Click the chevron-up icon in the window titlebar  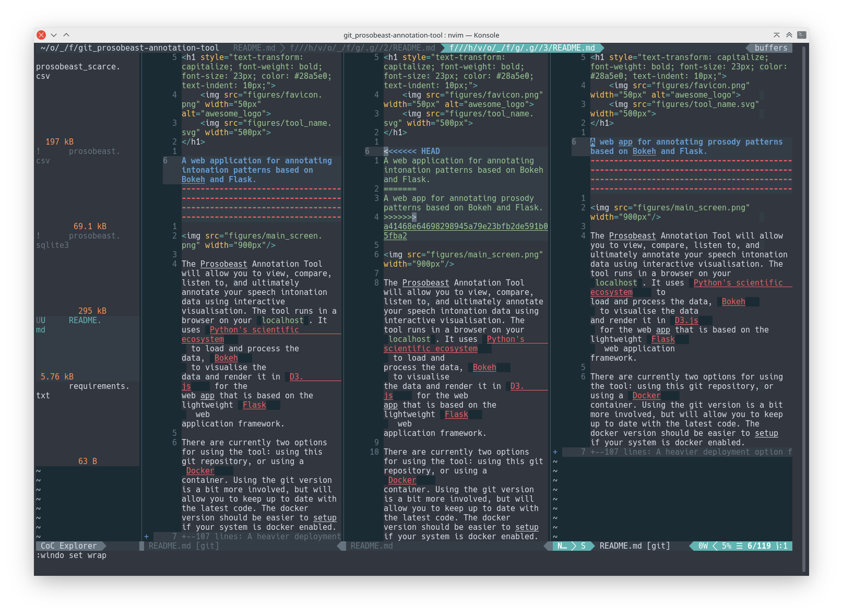66,35
